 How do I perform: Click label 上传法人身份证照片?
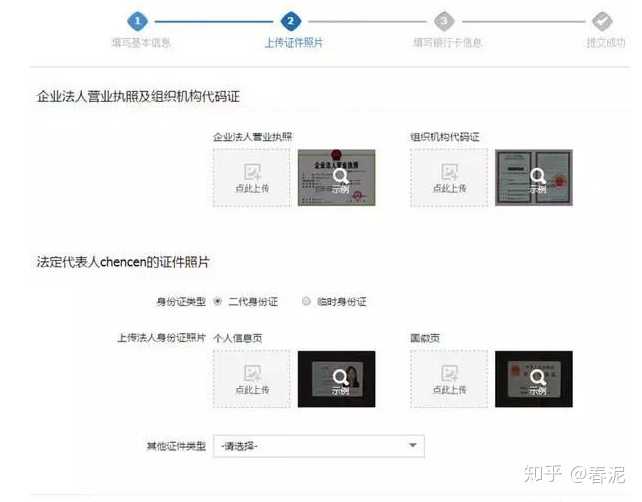click(161, 338)
